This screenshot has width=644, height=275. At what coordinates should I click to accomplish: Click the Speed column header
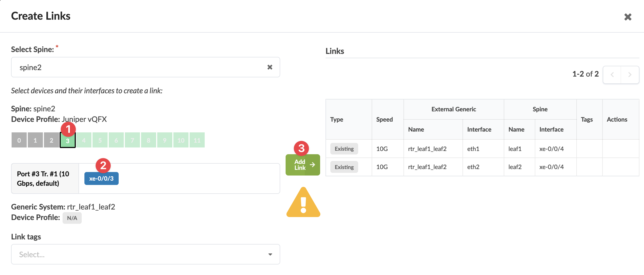(384, 119)
